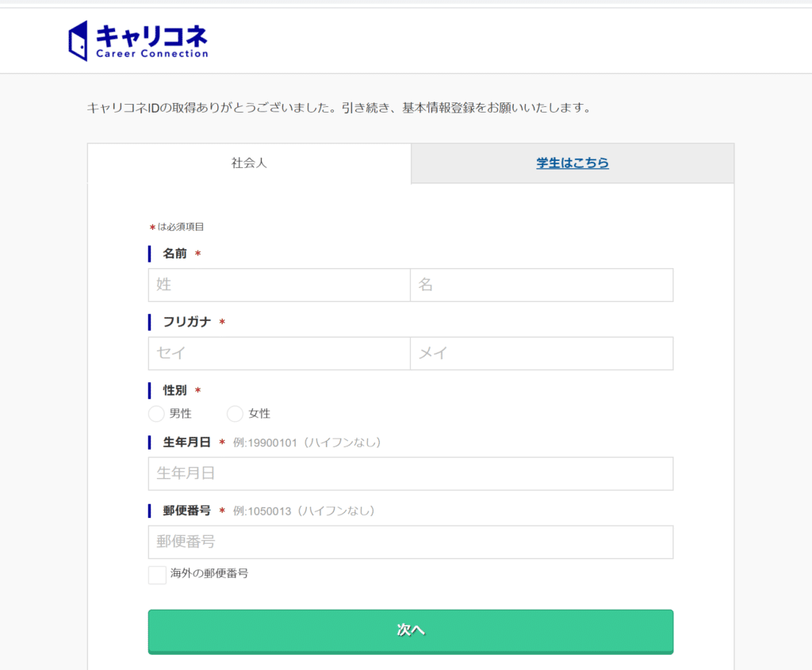
Task: Click the セイ furigana input field
Action: 279,354
